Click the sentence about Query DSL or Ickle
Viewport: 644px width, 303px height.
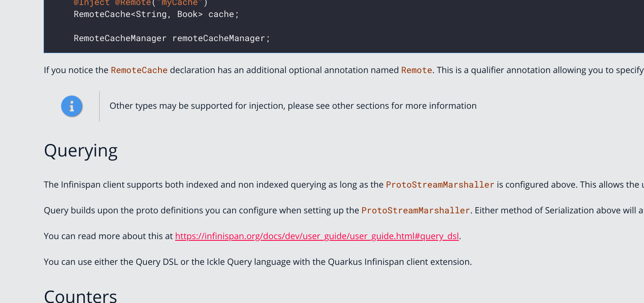tap(258, 262)
